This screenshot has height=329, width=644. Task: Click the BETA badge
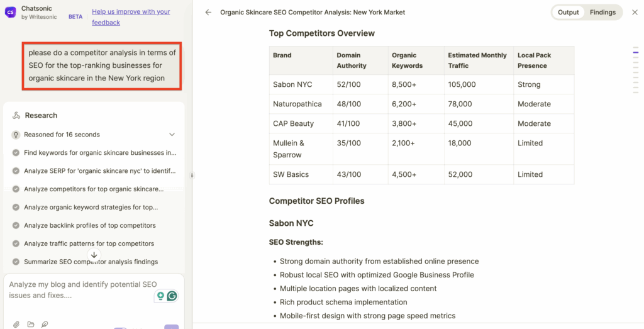(x=75, y=17)
